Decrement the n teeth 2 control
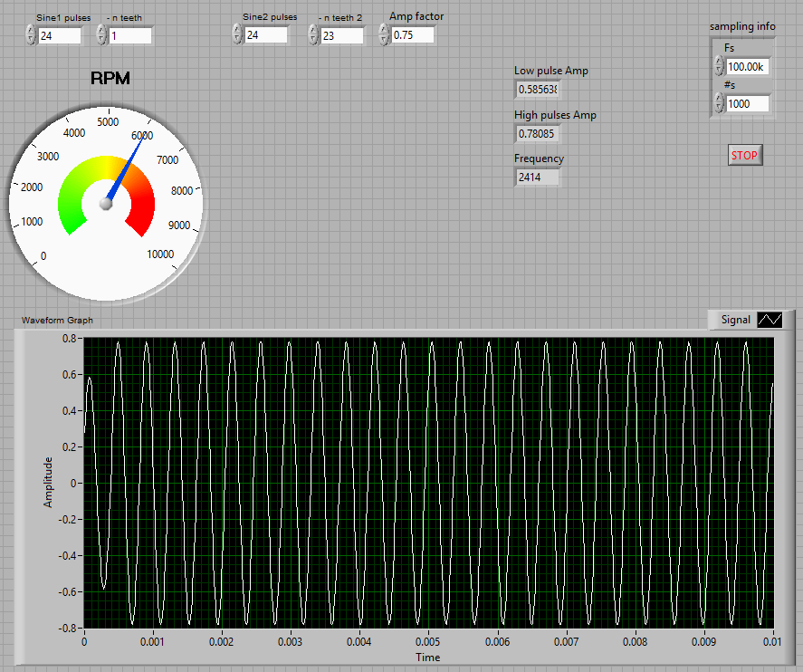This screenshot has height=672, width=803. coord(313,39)
